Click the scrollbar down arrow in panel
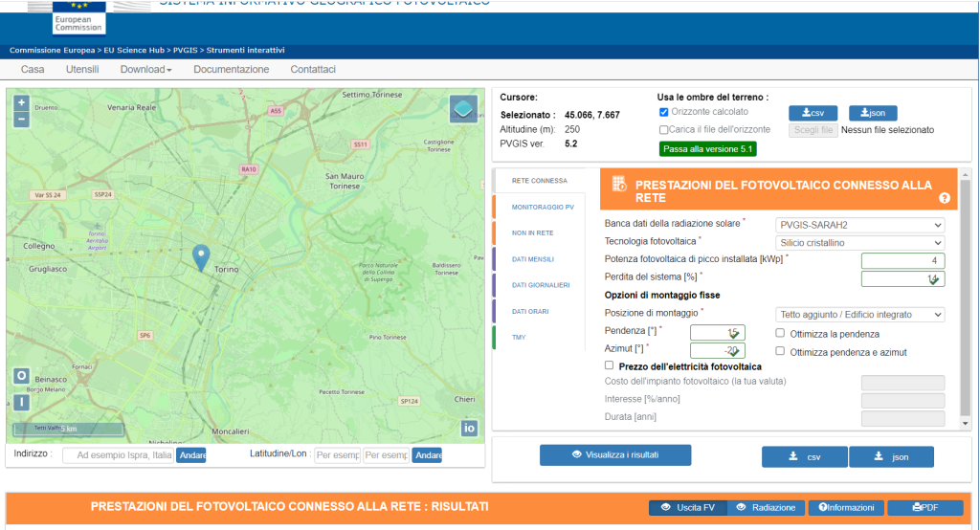 [x=965, y=423]
